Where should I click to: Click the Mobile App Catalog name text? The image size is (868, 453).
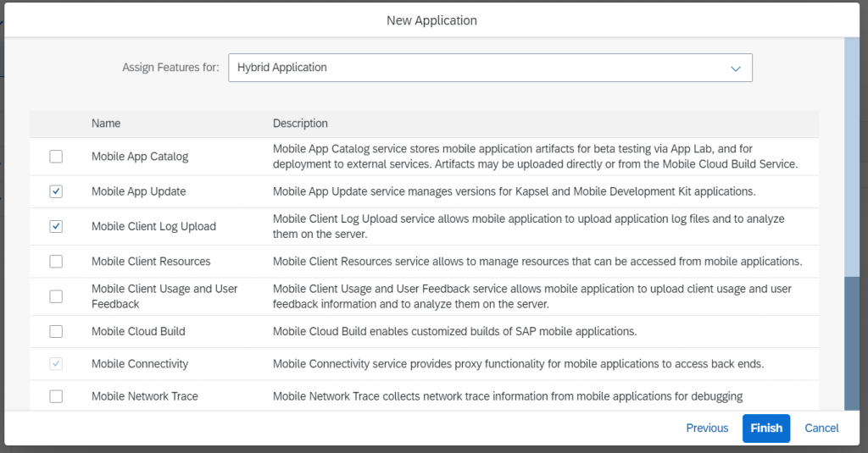tap(140, 157)
